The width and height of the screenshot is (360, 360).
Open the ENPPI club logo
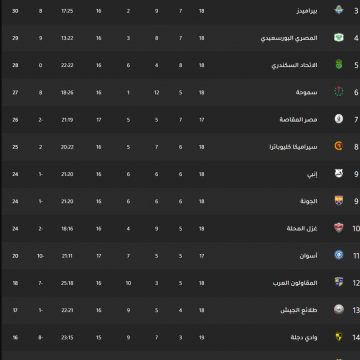(x=339, y=174)
